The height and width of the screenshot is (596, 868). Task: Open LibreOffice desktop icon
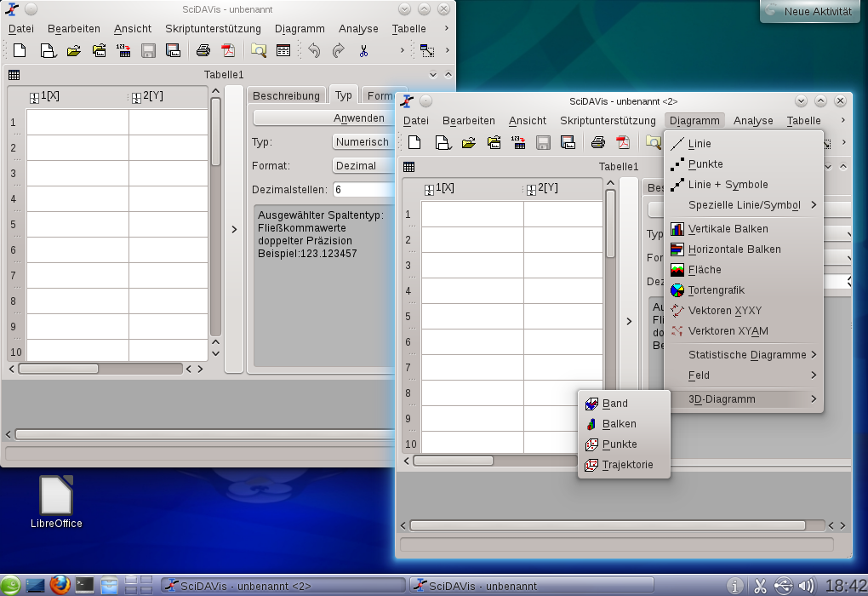click(x=56, y=502)
